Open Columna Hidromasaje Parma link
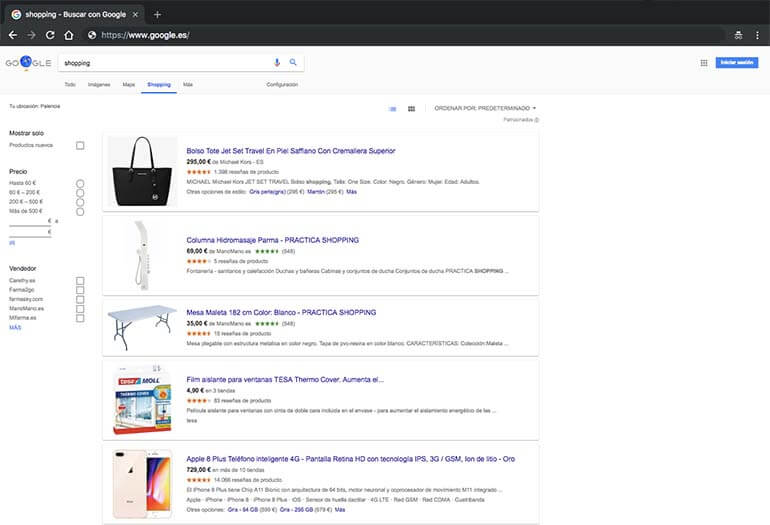The height and width of the screenshot is (525, 770). pyautogui.click(x=273, y=240)
